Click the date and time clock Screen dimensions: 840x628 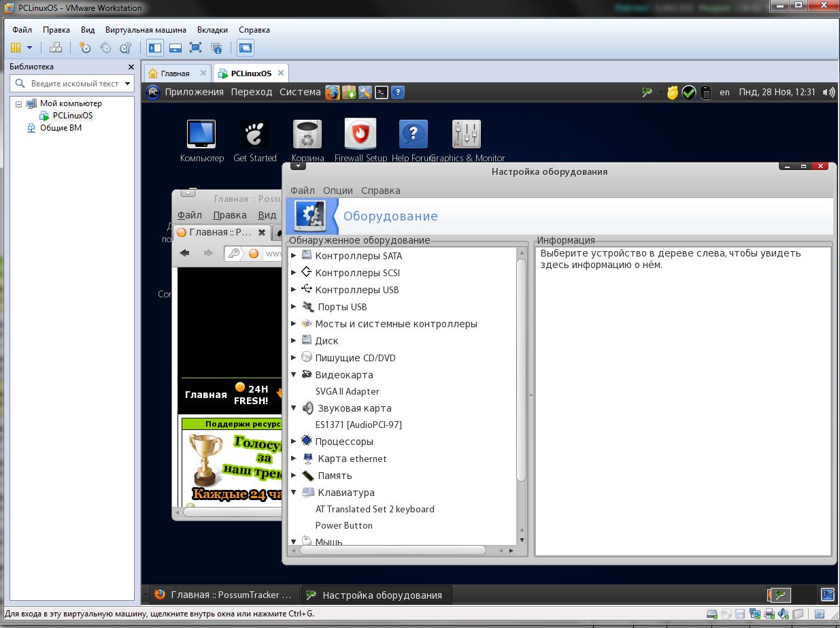point(777,92)
